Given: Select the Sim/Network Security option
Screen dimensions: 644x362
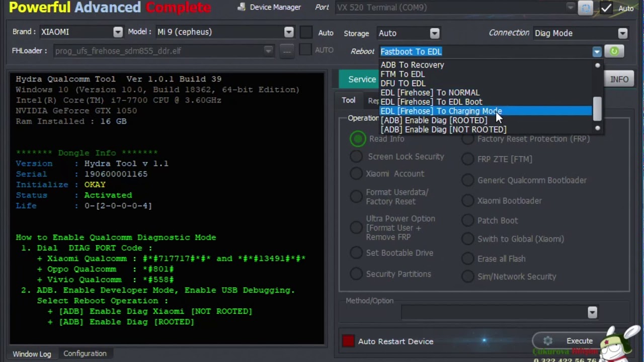Looking at the screenshot, I should pyautogui.click(x=468, y=277).
